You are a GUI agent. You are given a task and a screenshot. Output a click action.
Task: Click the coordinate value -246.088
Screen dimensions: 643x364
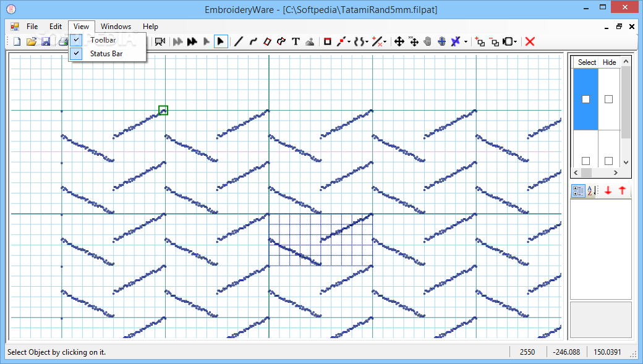tap(566, 352)
